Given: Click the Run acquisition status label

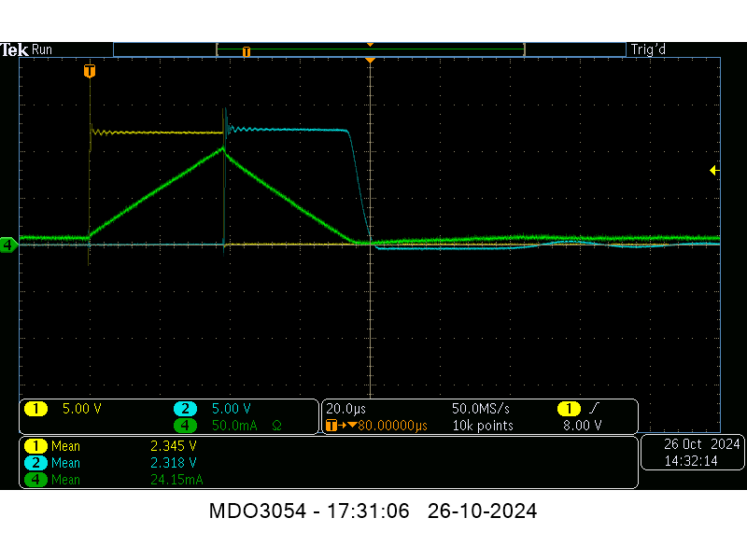Looking at the screenshot, I should coord(42,49).
